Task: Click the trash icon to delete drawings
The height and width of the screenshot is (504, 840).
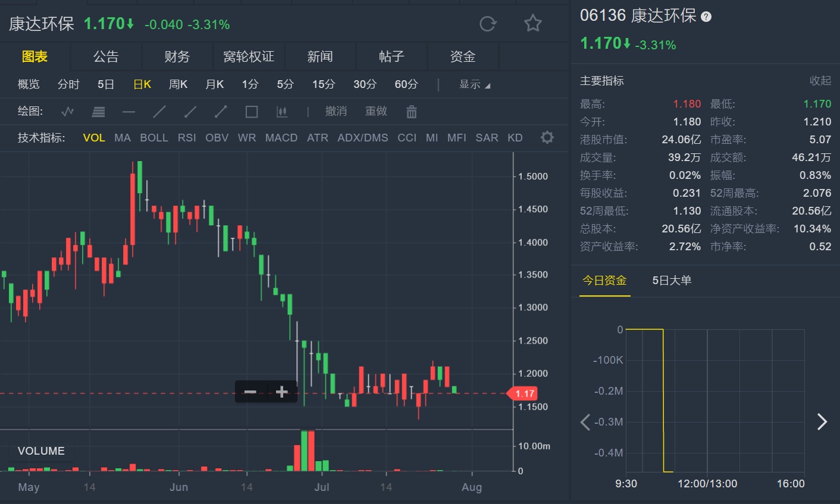Action: coord(411,112)
